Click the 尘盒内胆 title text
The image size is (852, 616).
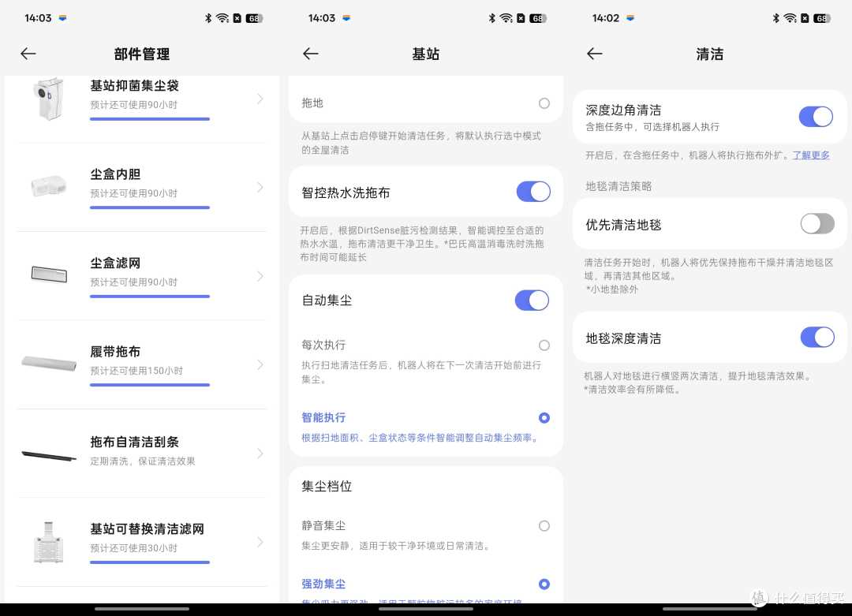coord(115,174)
